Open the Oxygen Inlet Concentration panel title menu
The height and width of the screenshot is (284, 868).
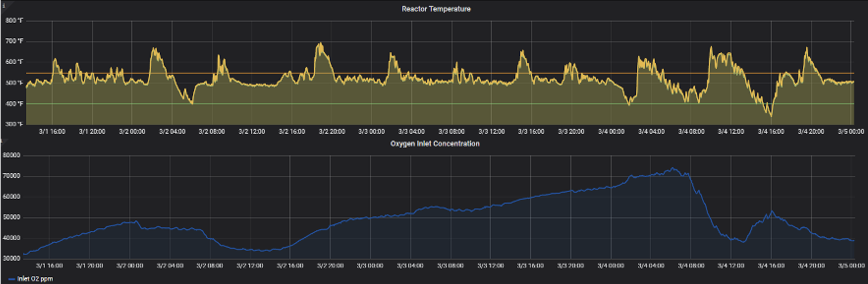click(435, 144)
